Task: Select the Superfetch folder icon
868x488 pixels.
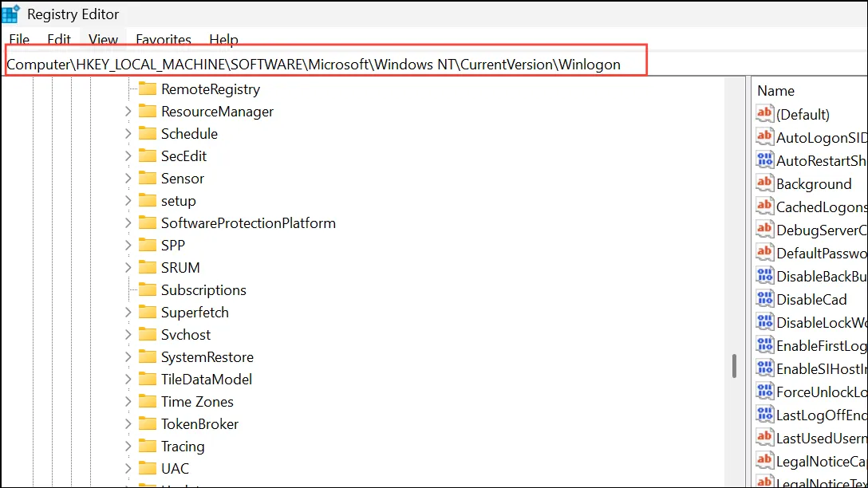Action: 148,312
